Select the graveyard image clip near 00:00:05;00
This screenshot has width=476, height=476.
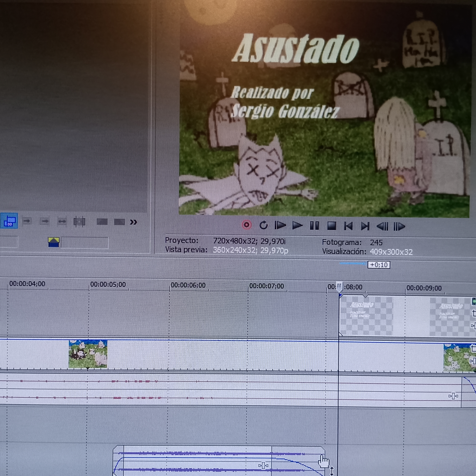click(x=88, y=354)
